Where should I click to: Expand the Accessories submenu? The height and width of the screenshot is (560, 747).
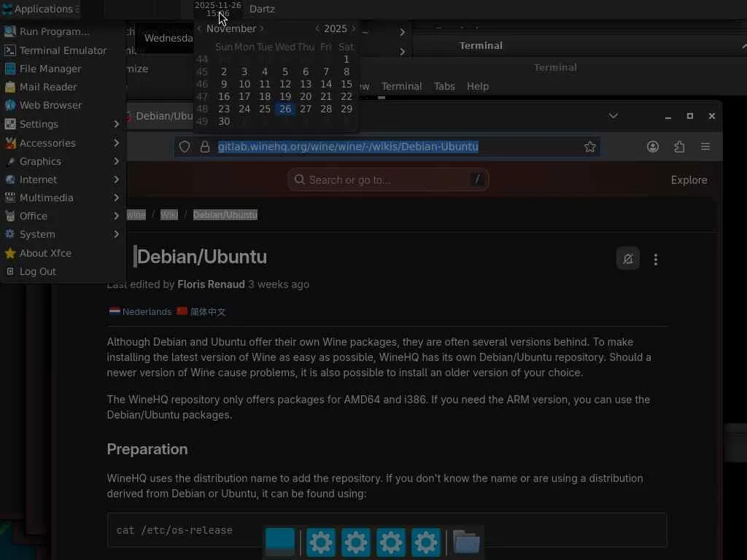click(63, 143)
